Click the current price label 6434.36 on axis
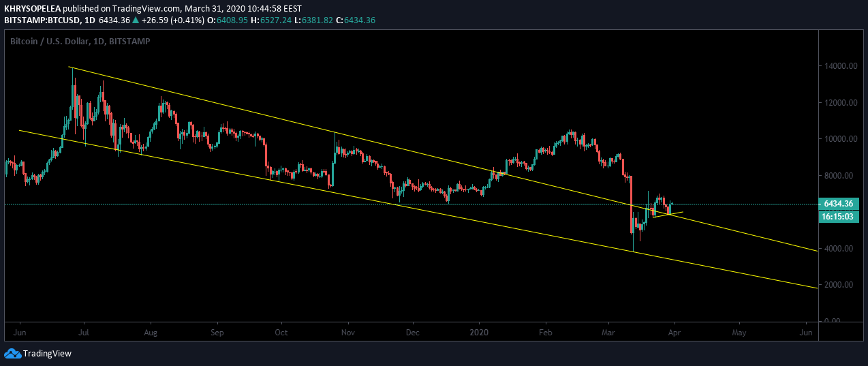This screenshot has height=366, width=868. (x=839, y=204)
